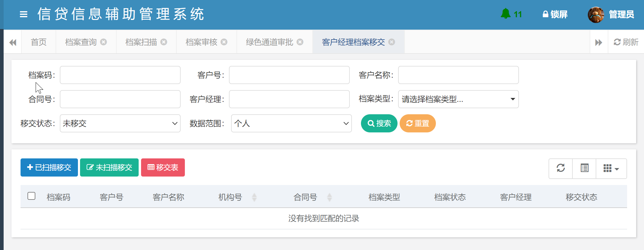Click the orange 重置 reset button
Viewport: 644px width, 250px height.
(417, 123)
